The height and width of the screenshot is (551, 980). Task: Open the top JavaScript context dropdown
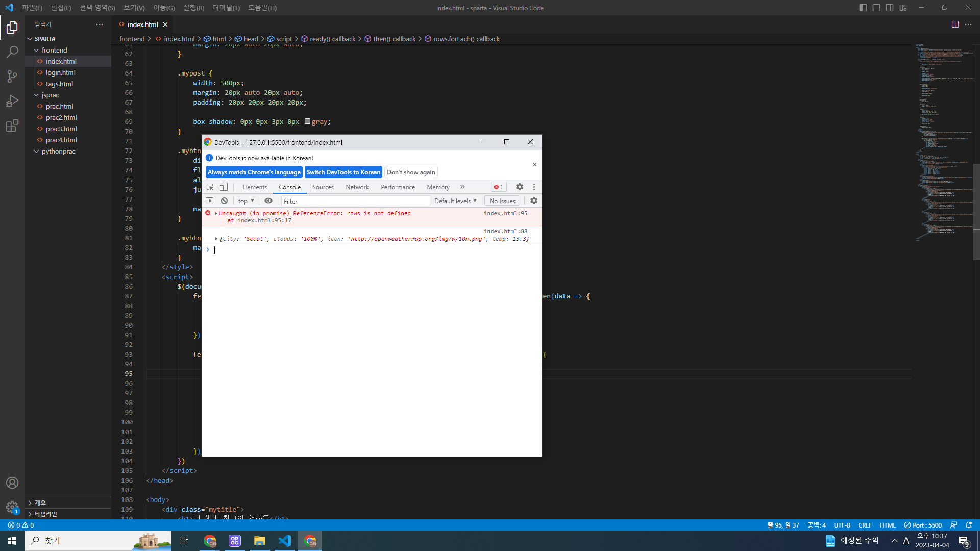(246, 201)
